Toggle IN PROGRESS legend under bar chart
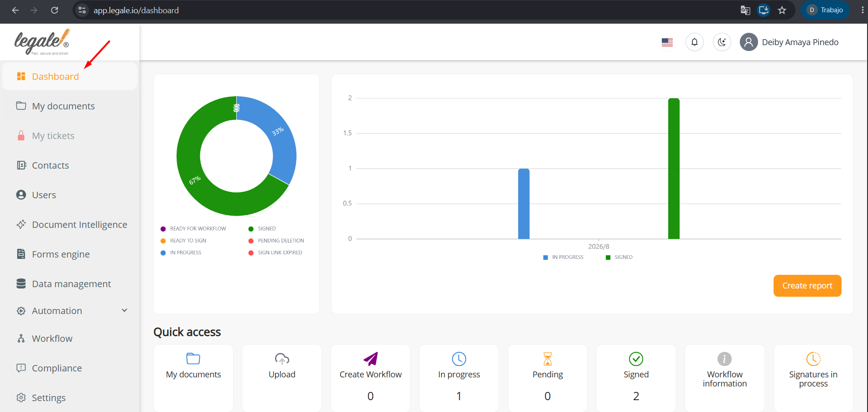 563,257
